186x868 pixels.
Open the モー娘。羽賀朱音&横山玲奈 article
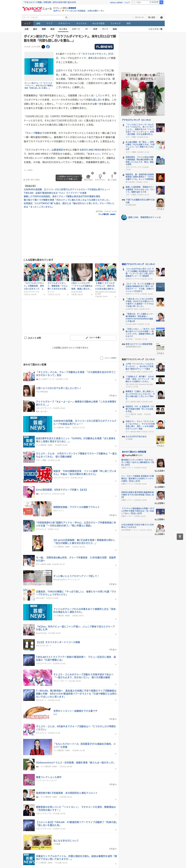click(76, 559)
